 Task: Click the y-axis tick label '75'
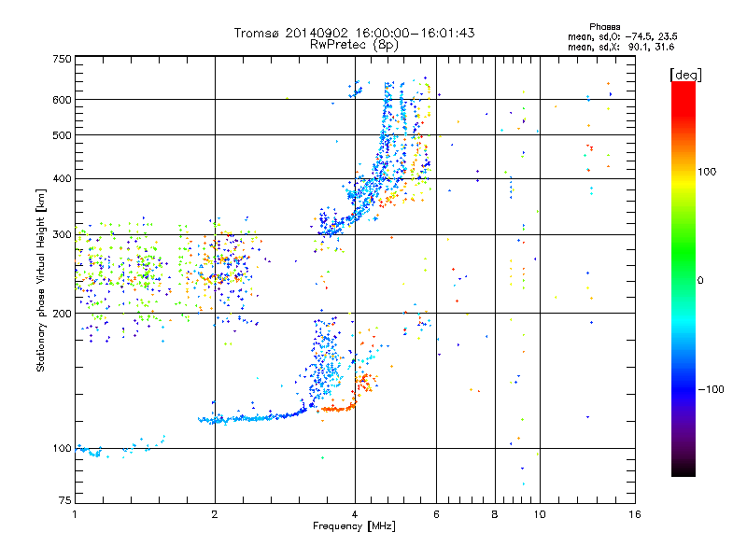pos(65,500)
